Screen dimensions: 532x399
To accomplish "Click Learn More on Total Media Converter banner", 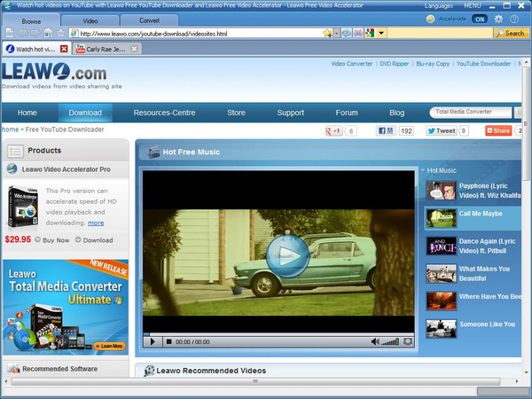I will (110, 346).
